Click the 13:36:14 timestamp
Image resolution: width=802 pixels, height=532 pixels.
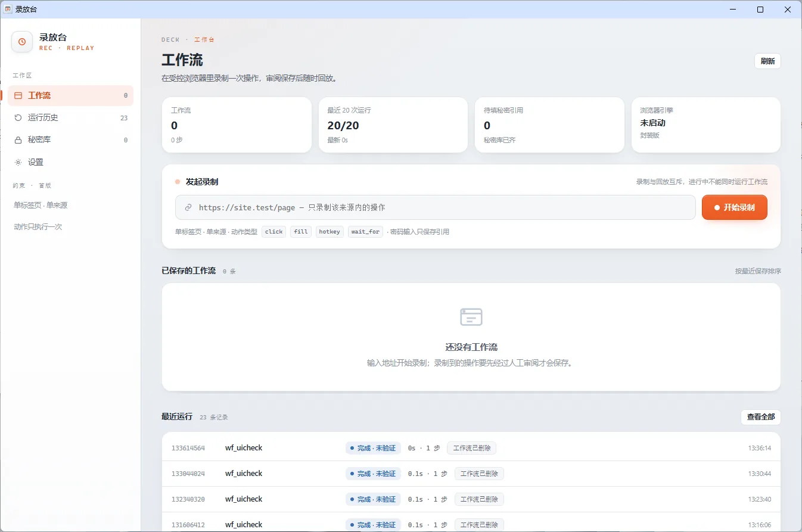(760, 448)
